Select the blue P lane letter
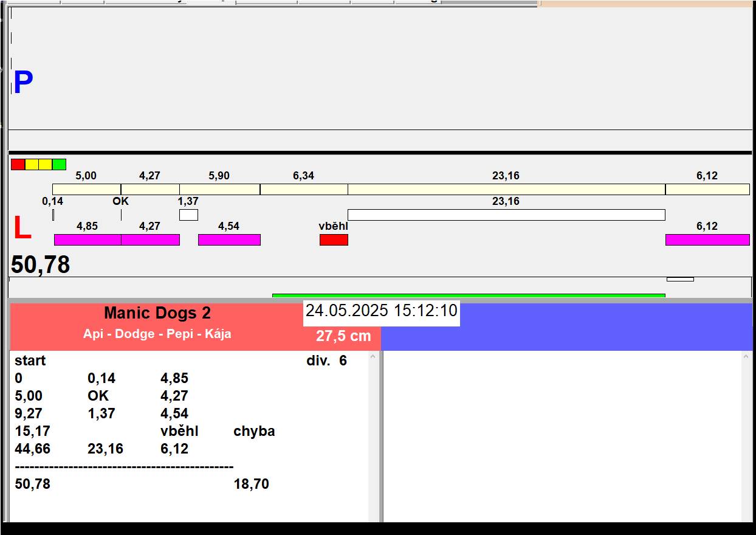The image size is (756, 535). pyautogui.click(x=23, y=83)
